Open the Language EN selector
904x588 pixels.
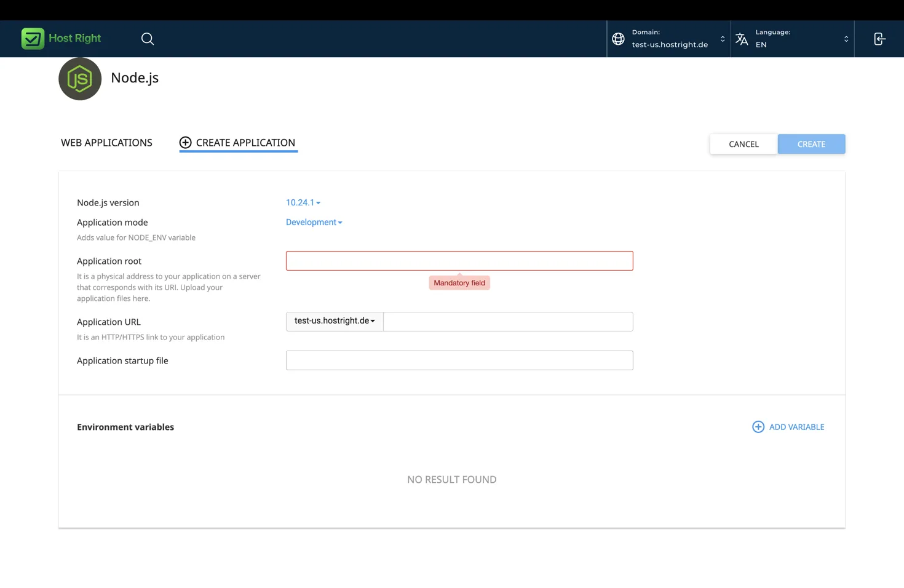pos(793,39)
